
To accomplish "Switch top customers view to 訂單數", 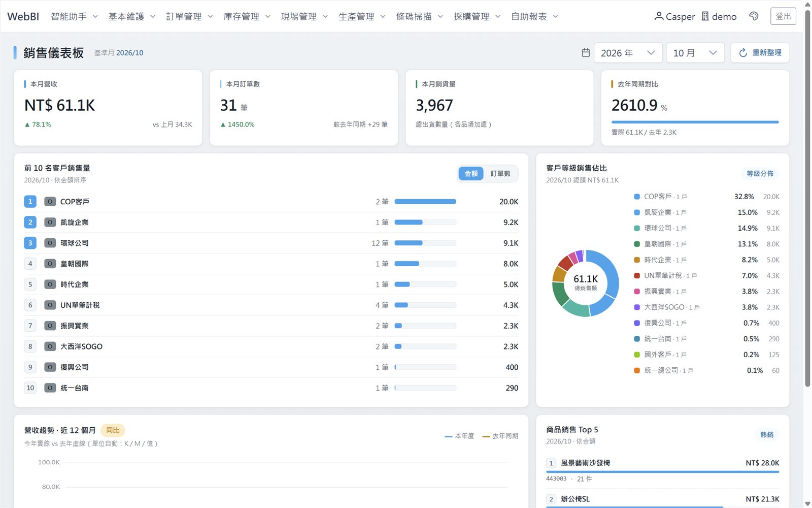I will click(500, 174).
